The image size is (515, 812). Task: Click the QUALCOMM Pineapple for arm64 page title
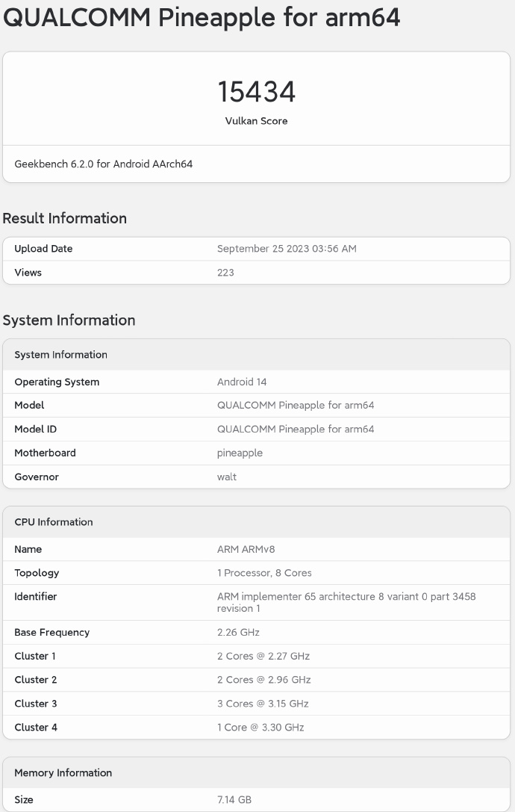tap(202, 17)
